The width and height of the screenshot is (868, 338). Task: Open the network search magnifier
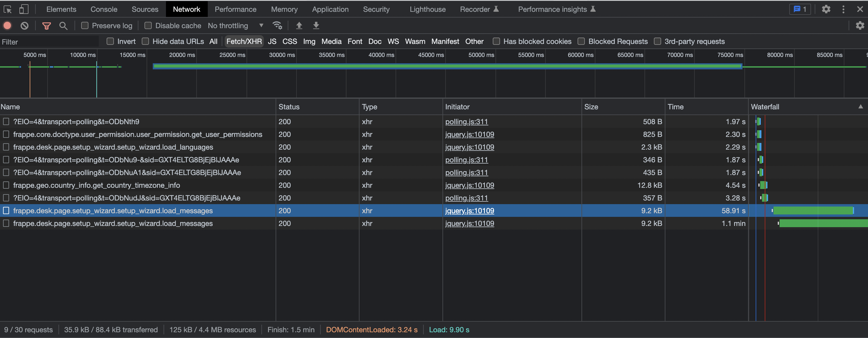63,26
